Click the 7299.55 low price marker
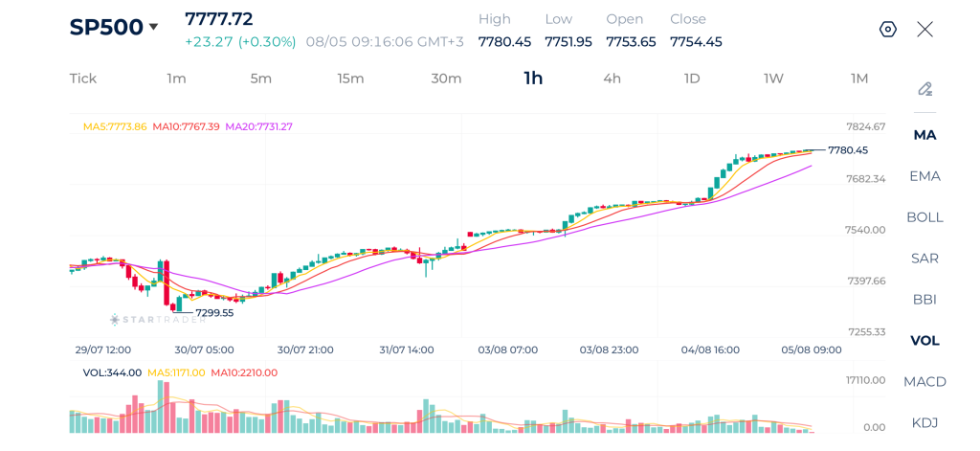Screen dimensions: 980x451 pyautogui.click(x=214, y=313)
